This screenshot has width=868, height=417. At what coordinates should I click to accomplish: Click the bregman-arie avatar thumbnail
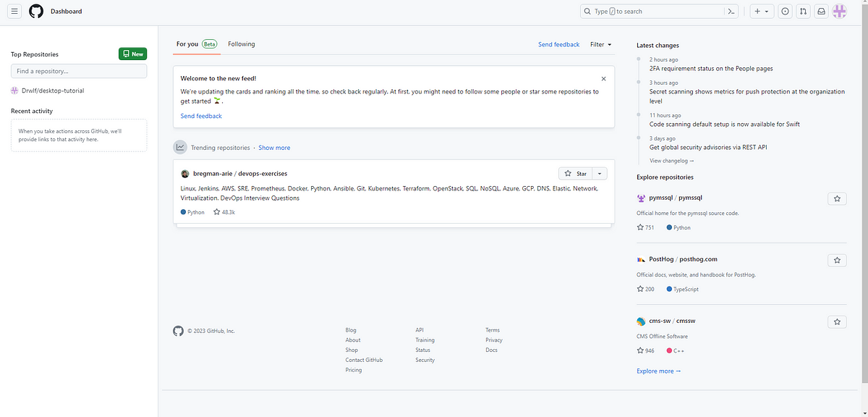[185, 174]
